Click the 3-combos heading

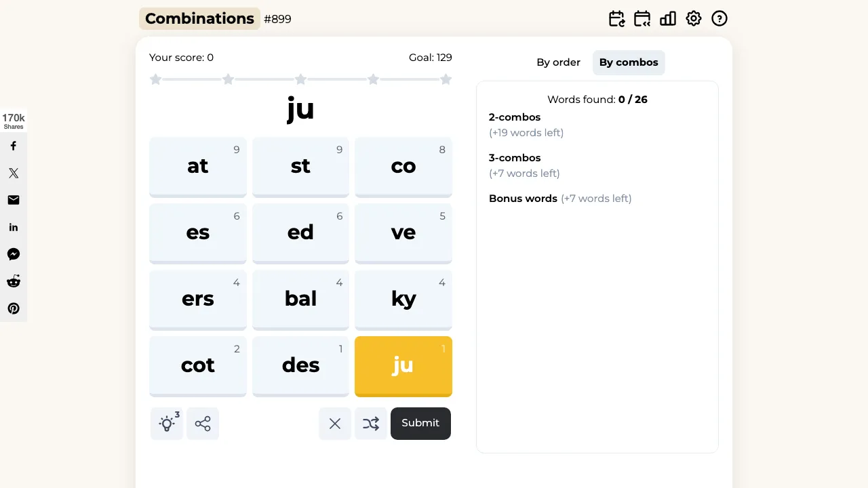(x=515, y=158)
